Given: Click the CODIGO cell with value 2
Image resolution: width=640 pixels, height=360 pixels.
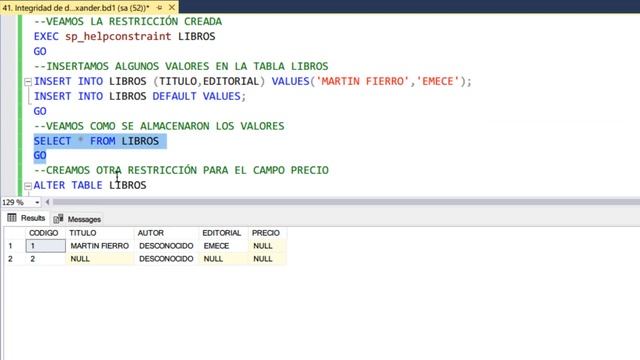Looking at the screenshot, I should (45, 259).
